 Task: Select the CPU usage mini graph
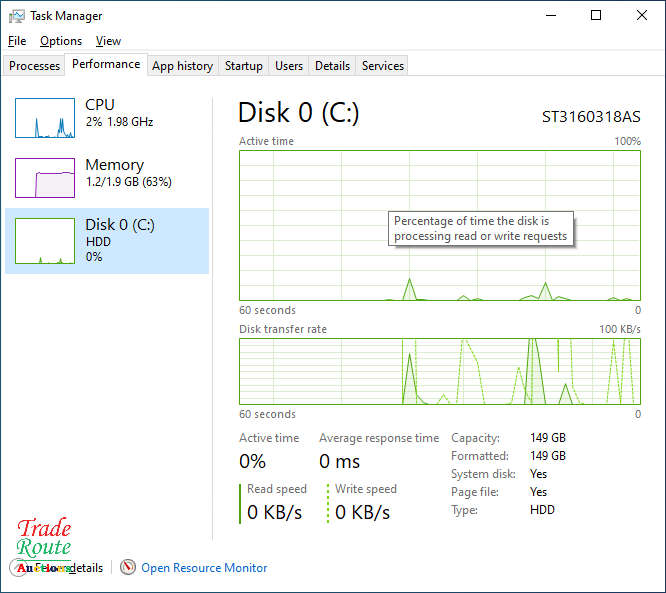tap(45, 118)
